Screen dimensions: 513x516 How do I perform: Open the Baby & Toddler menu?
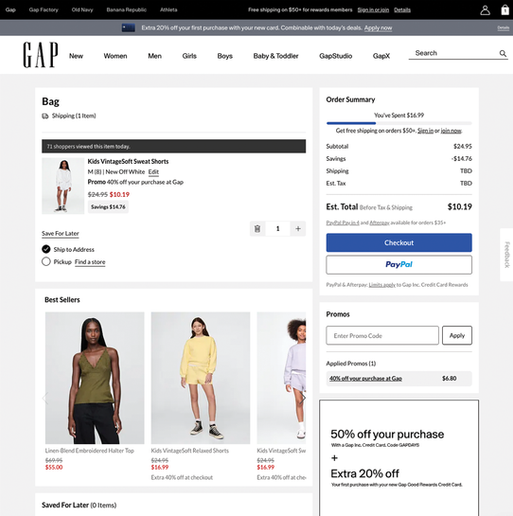(276, 56)
